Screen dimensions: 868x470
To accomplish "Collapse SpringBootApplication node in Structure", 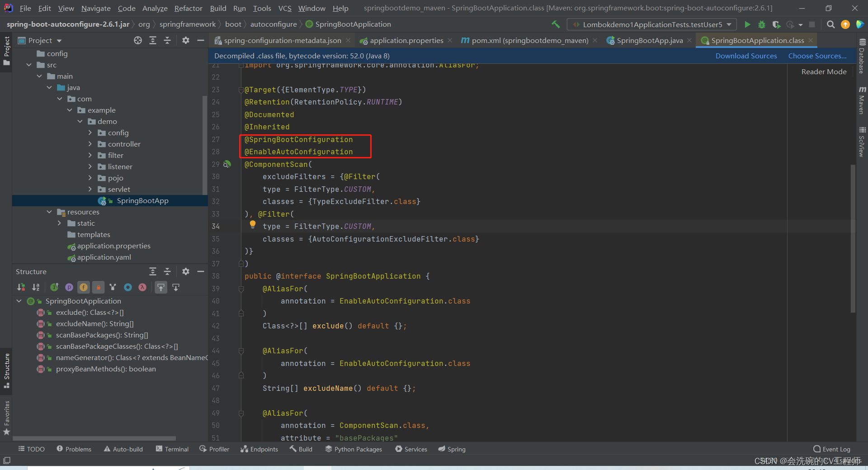I will [x=19, y=301].
